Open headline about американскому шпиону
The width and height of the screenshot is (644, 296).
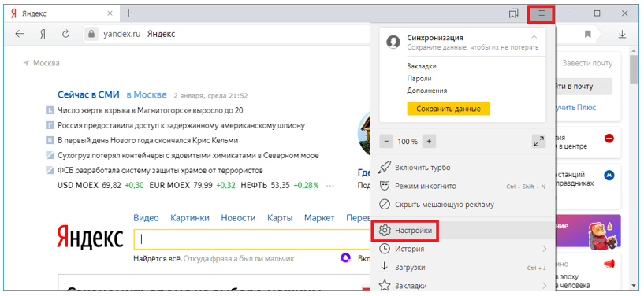181,125
